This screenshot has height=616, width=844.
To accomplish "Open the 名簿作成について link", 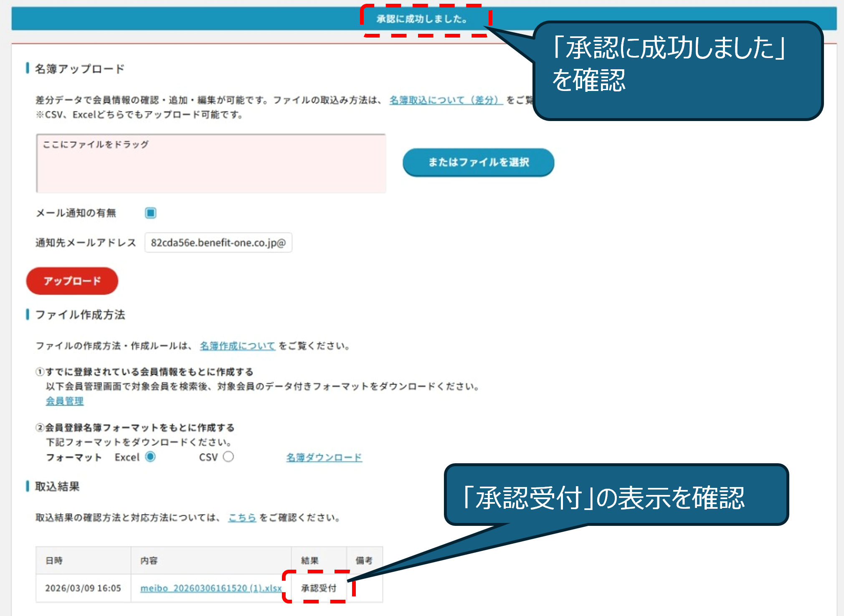I will point(237,346).
